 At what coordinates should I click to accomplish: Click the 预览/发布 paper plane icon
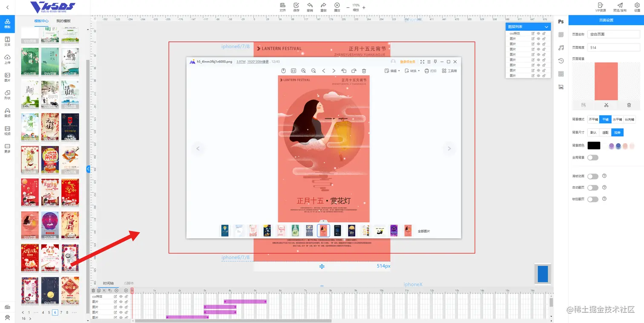click(x=620, y=5)
